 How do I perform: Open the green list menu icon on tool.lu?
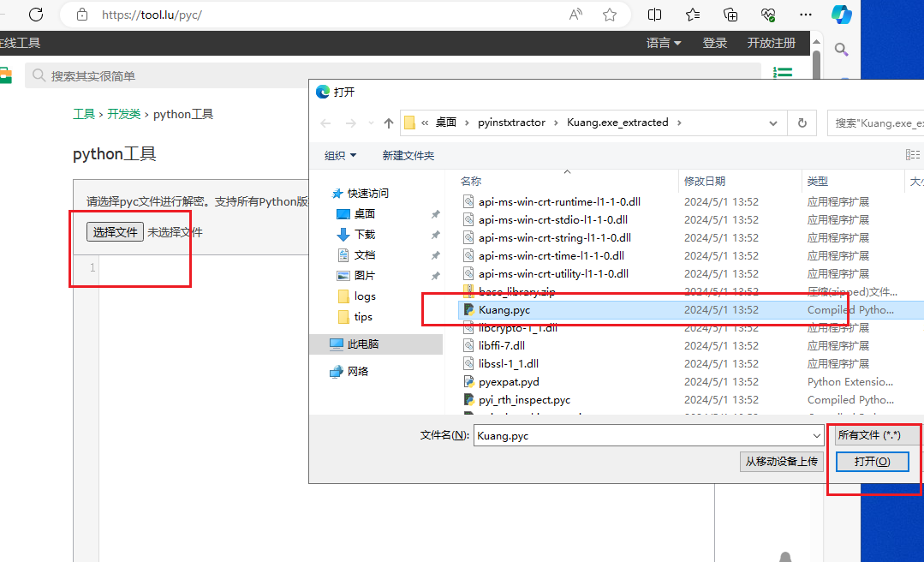point(783,73)
